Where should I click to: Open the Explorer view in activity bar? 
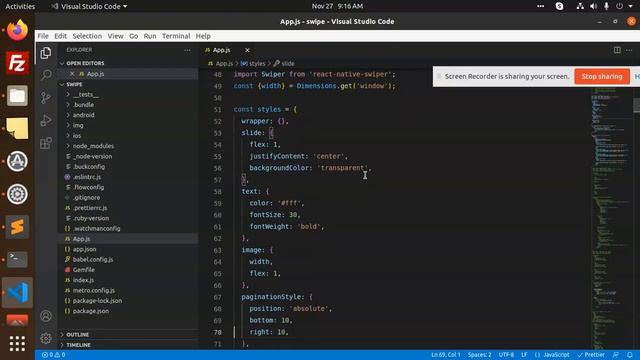(x=46, y=53)
